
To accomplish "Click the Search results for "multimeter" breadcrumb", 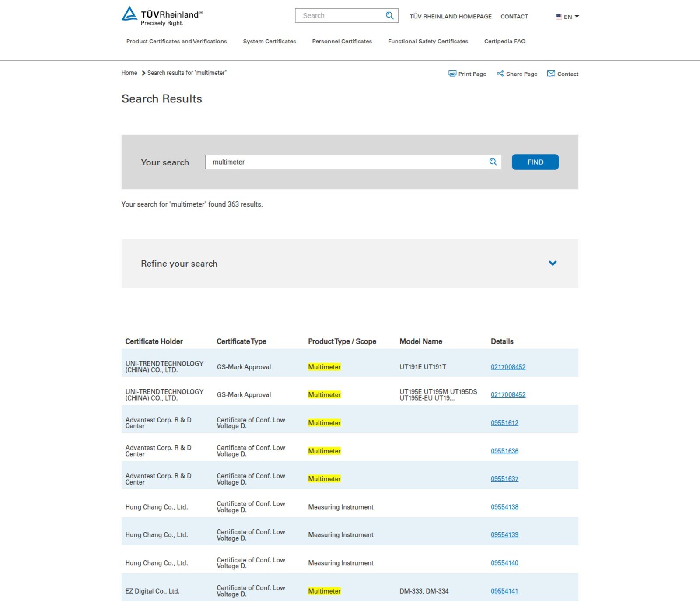I will point(187,73).
